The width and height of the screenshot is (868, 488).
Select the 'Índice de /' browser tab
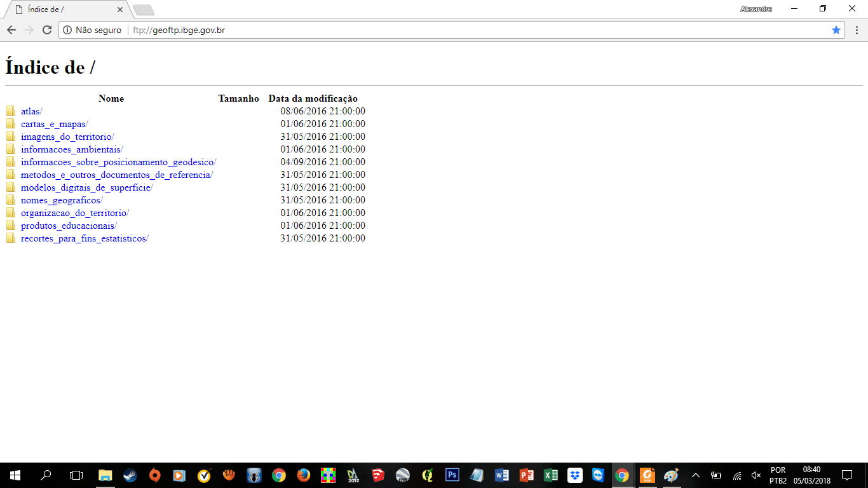tap(64, 10)
